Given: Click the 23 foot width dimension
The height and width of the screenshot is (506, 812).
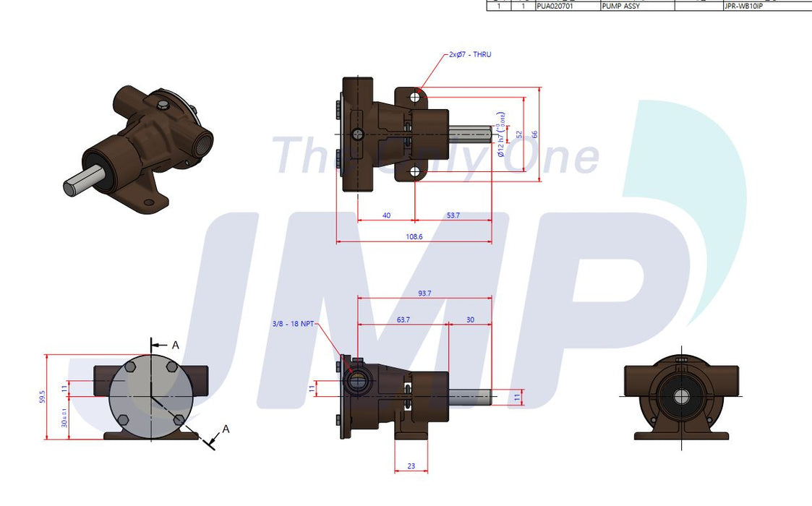Looking at the screenshot, I should pyautogui.click(x=411, y=466).
